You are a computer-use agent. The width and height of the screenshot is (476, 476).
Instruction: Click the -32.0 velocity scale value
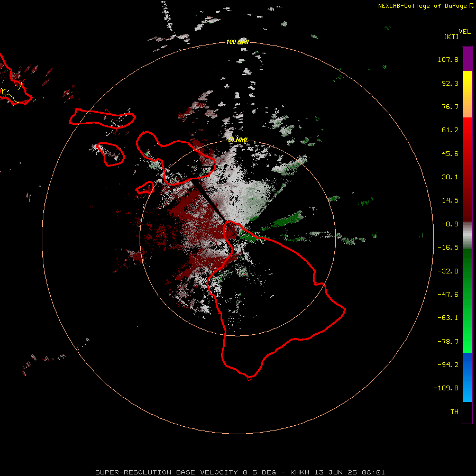pyautogui.click(x=448, y=271)
